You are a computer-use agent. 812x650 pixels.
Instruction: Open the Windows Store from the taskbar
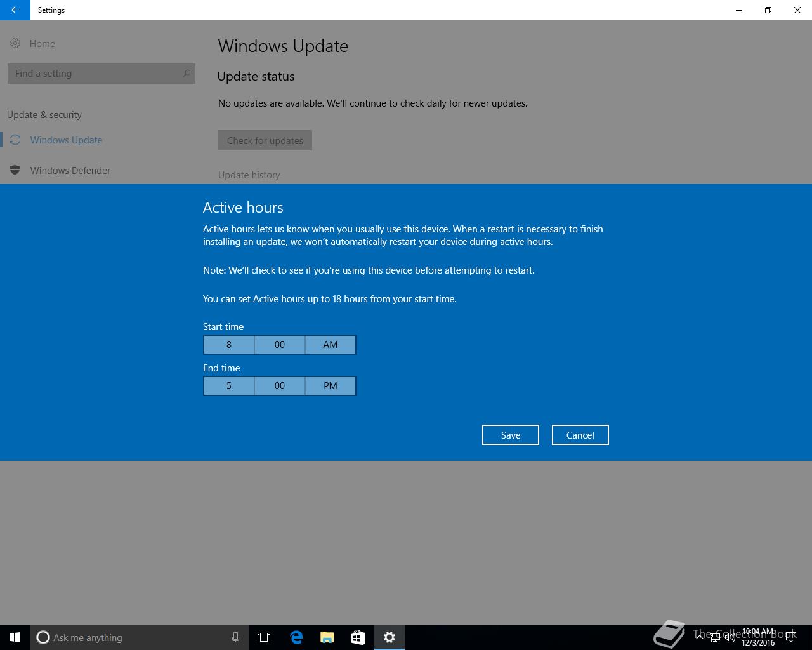click(358, 637)
